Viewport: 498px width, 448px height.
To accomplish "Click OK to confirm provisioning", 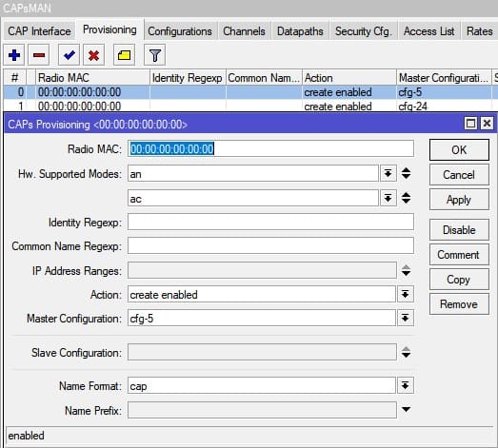I will (459, 149).
